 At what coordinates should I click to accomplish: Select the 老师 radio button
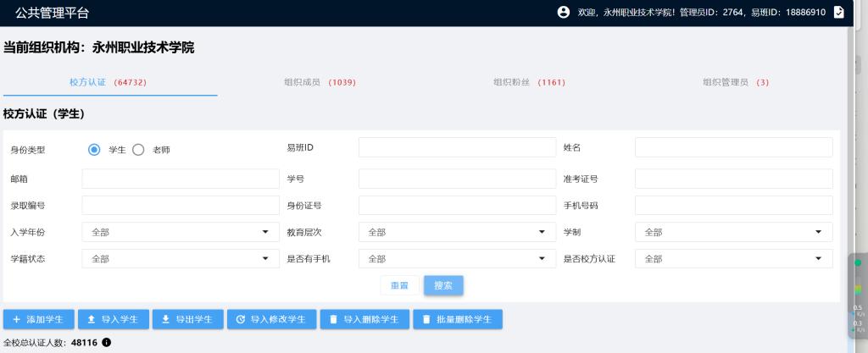click(138, 149)
